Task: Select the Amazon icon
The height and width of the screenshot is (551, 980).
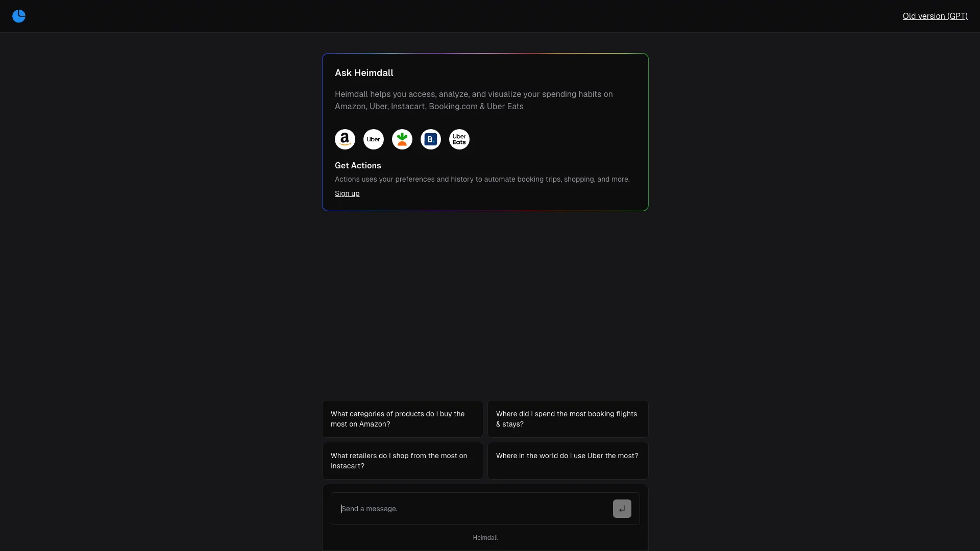Action: 345,139
